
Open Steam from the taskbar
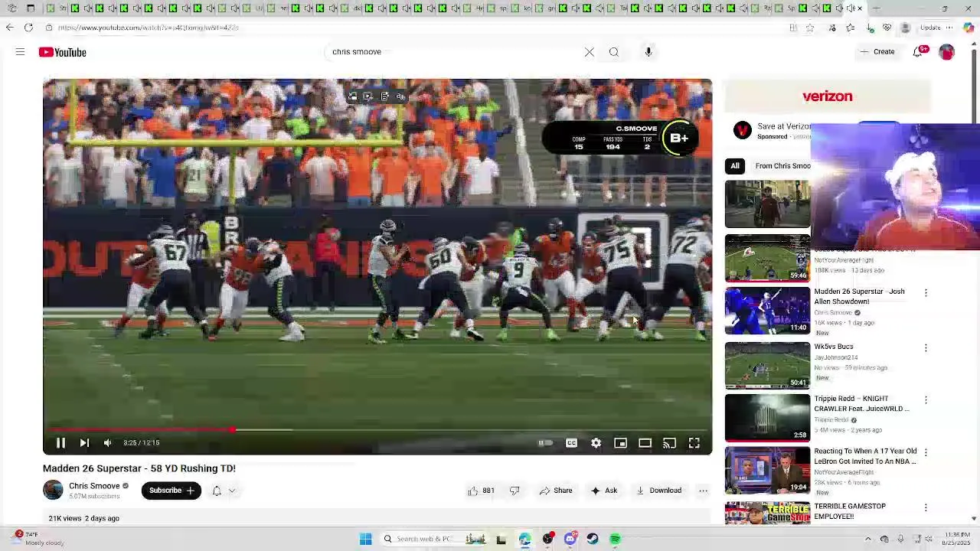[x=593, y=539]
